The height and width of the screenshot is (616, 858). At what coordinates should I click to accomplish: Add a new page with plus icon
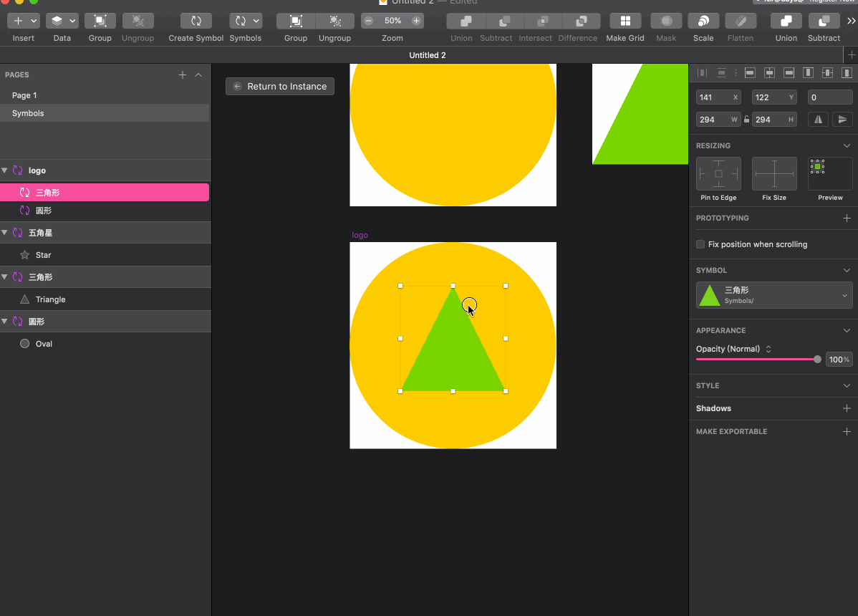pos(183,74)
